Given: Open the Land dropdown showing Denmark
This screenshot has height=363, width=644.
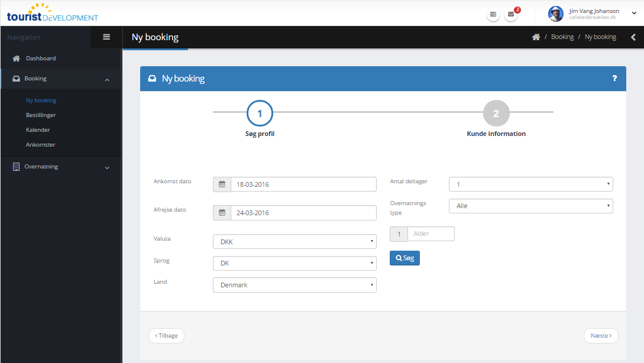Looking at the screenshot, I should pyautogui.click(x=295, y=285).
